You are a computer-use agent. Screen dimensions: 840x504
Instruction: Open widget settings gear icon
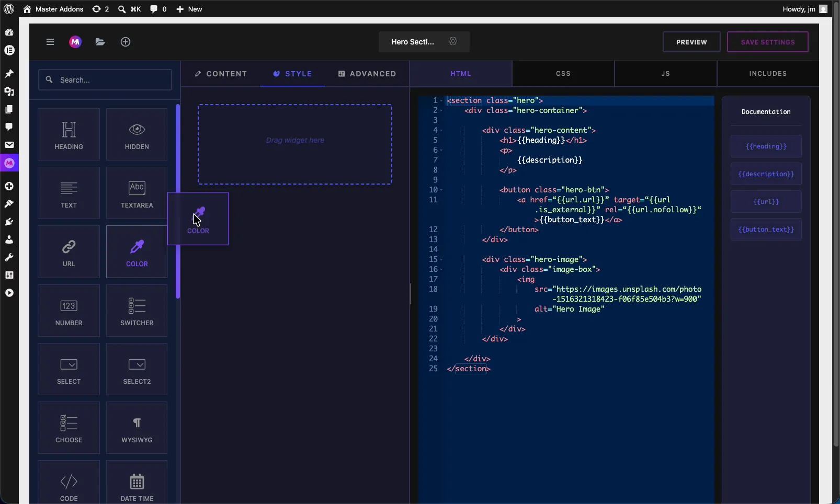[x=453, y=41]
